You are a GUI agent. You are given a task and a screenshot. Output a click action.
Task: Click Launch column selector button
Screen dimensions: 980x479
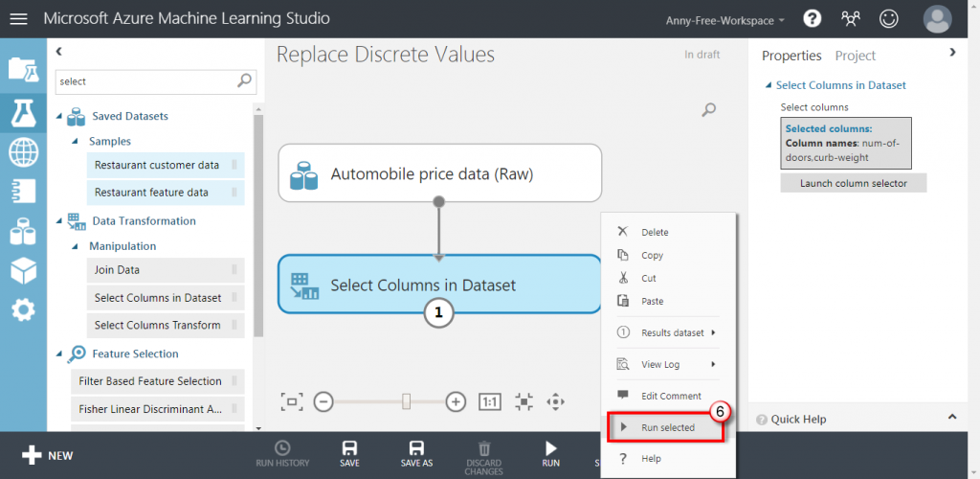[854, 183]
